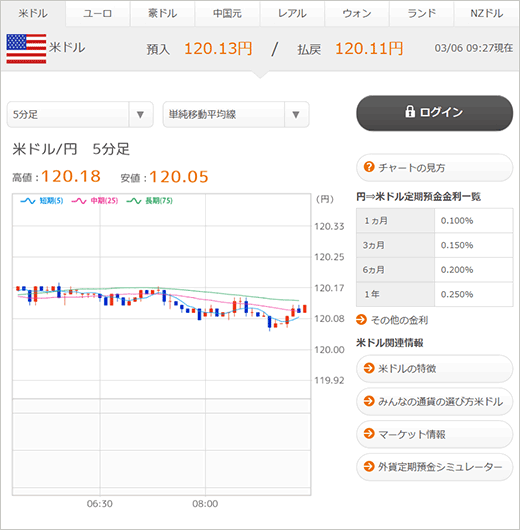Image resolution: width=520 pixels, height=530 pixels.
Task: Click the orange arrow icon beside その他の金利
Action: click(361, 319)
